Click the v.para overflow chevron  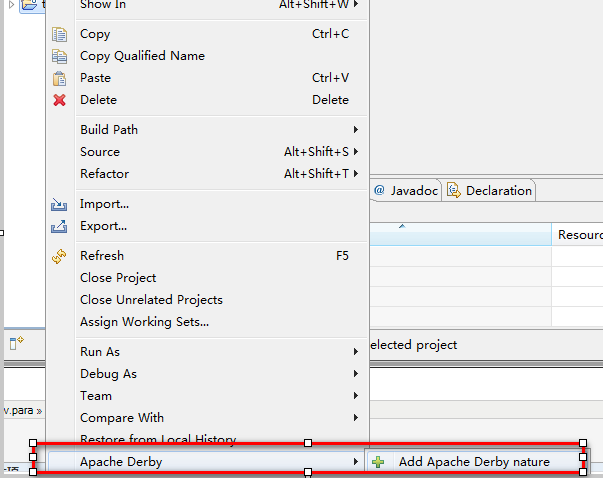[39, 411]
